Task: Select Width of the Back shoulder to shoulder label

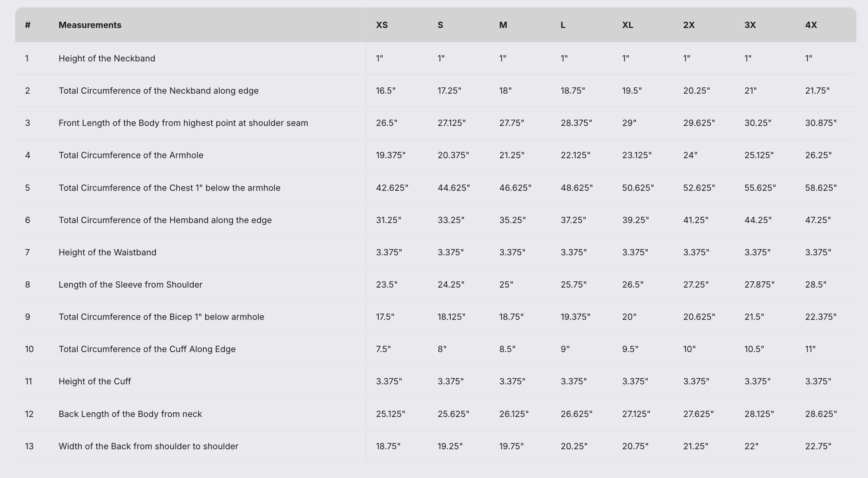Action: pyautogui.click(x=148, y=446)
